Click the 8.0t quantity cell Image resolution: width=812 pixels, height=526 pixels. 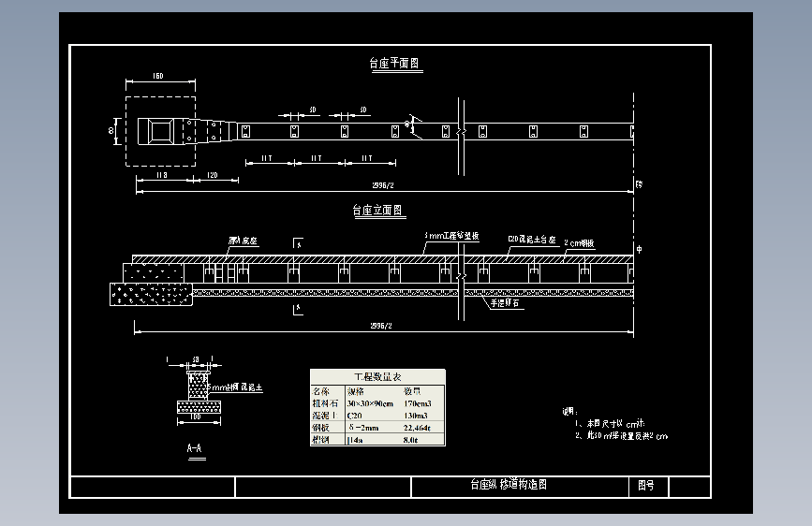(x=410, y=440)
